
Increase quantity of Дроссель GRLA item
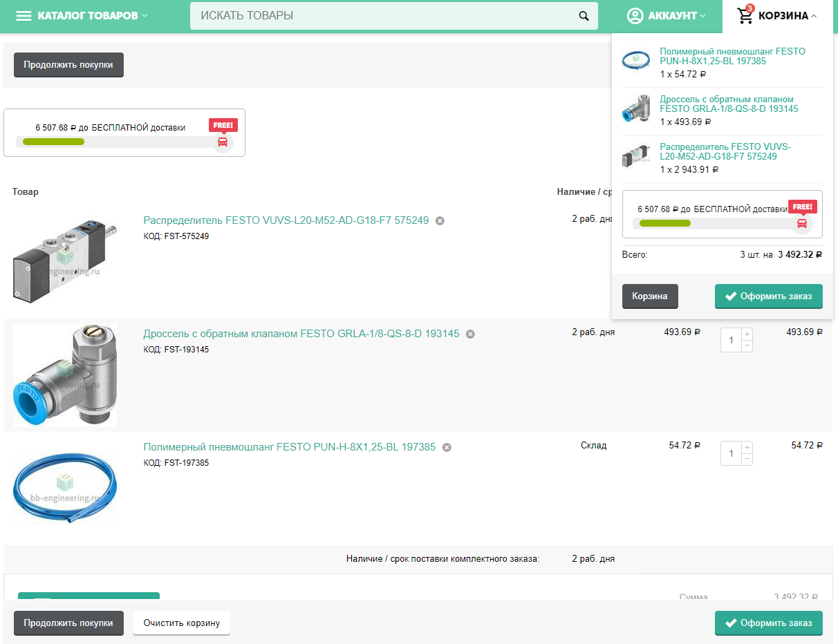point(747,334)
